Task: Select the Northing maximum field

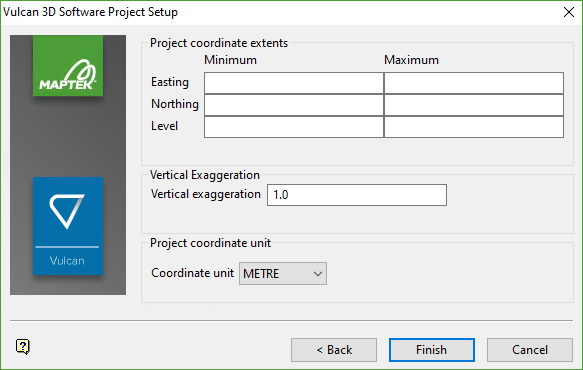Action: tap(474, 105)
